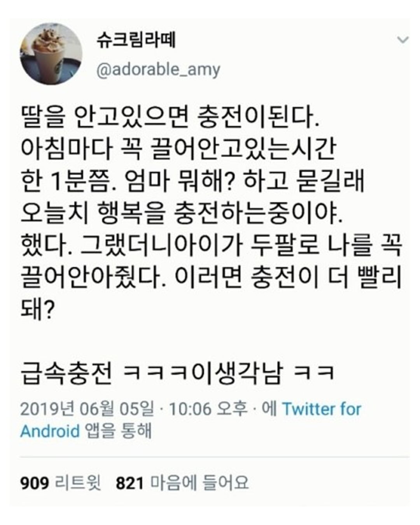
Task: Open the 슈크림라떼 display name profile
Action: (x=136, y=39)
